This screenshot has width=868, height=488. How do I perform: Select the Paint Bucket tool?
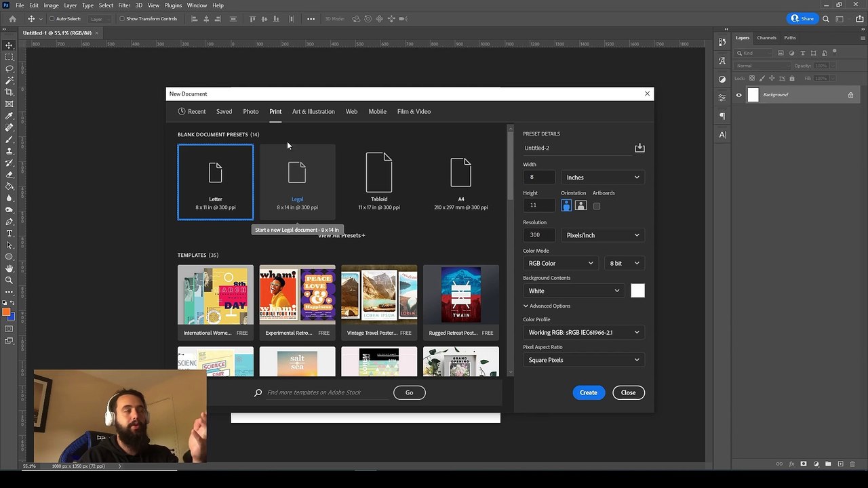click(9, 186)
